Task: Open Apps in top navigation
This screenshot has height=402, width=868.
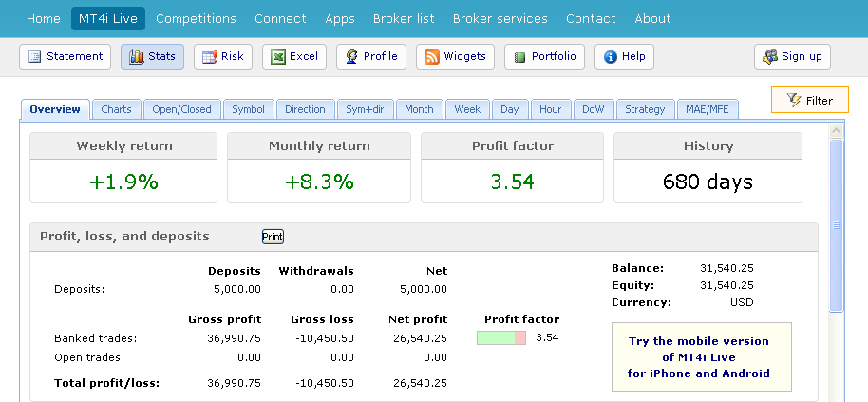Action: coord(340,19)
